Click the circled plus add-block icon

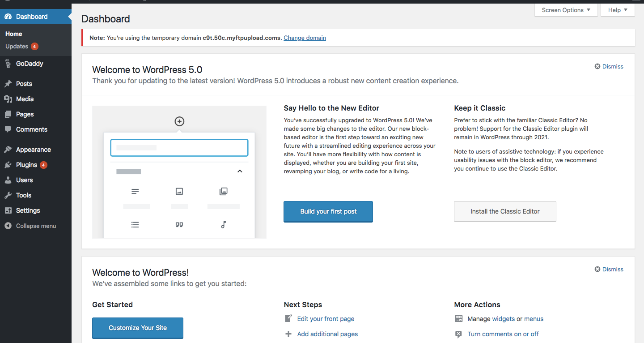(x=179, y=121)
